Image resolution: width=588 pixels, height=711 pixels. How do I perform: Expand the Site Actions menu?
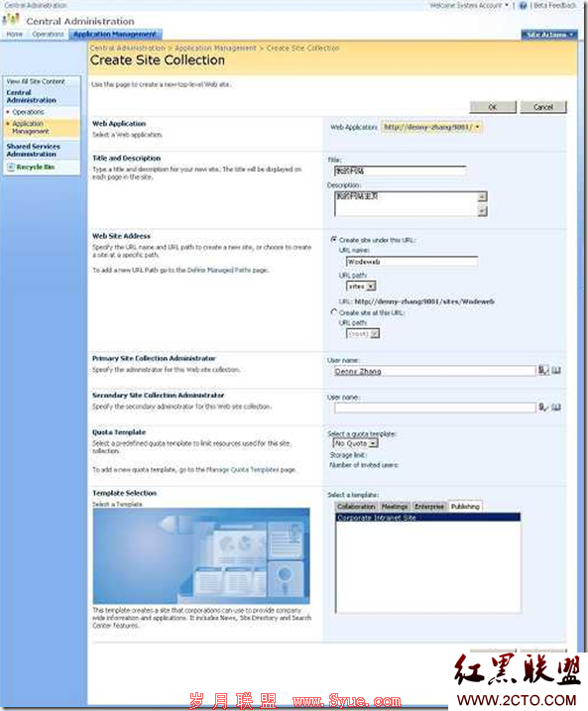(x=549, y=35)
